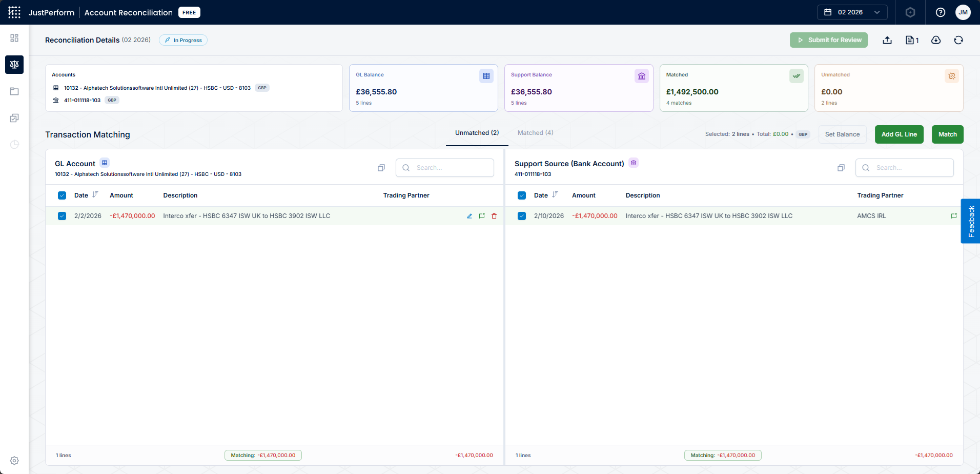Delete the GL line with trash icon
The width and height of the screenshot is (980, 474).
(494, 216)
